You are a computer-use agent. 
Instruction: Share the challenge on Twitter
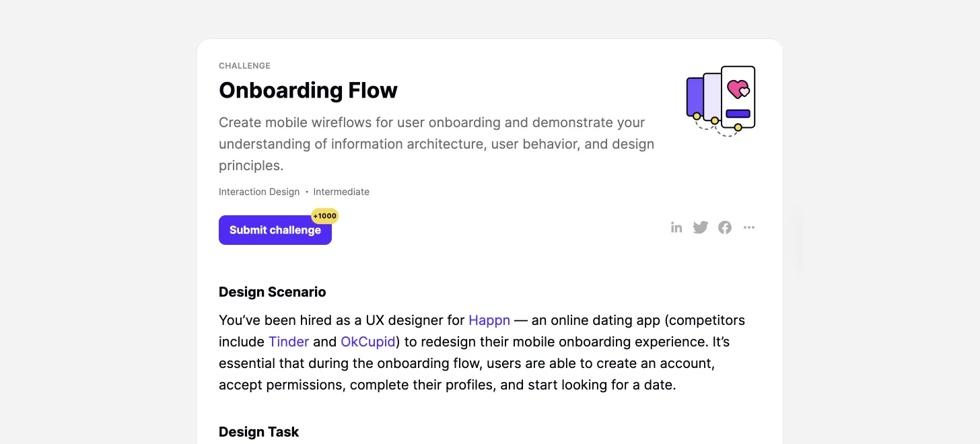[x=701, y=227]
